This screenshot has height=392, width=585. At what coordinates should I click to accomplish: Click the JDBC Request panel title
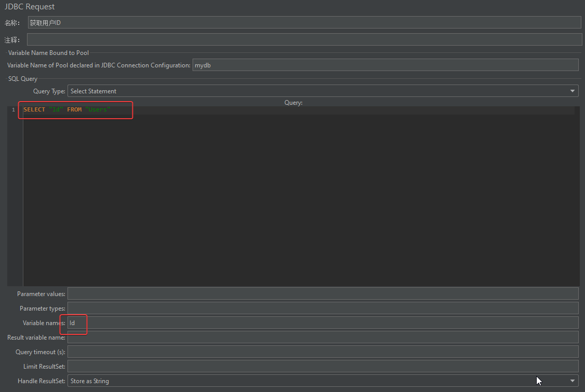[x=30, y=7]
